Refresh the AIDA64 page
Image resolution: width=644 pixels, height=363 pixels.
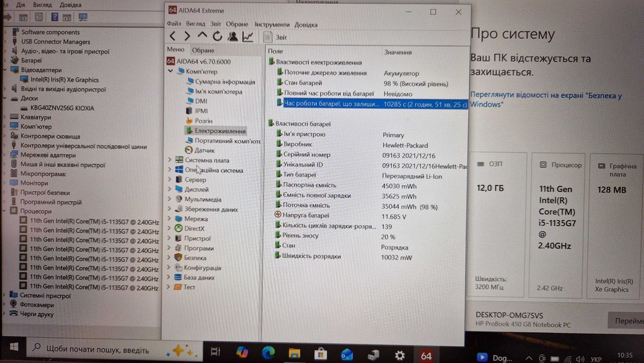(217, 36)
